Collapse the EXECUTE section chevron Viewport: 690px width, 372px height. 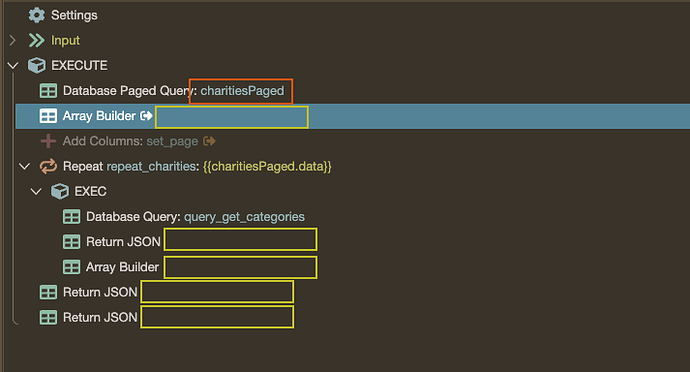pyautogui.click(x=13, y=66)
